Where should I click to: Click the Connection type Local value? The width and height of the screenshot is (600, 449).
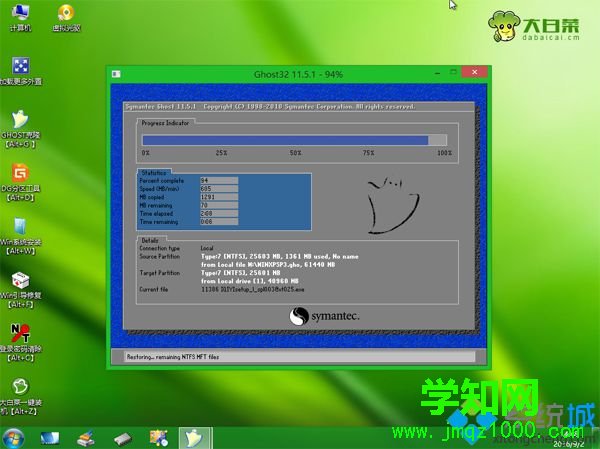pyautogui.click(x=207, y=248)
